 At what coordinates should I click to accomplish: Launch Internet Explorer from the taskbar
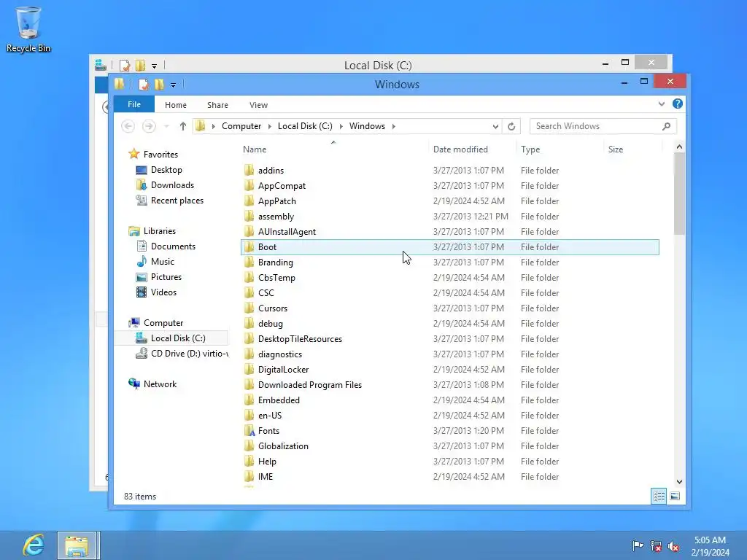pos(33,545)
